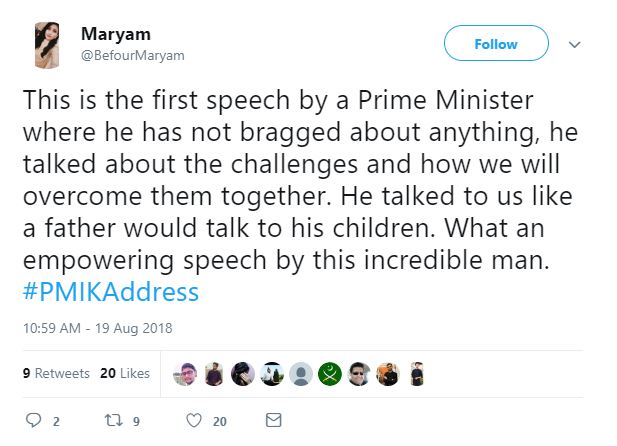617x446 pixels.
Task: Click the liker avatar wearing sunglasses
Action: (360, 374)
